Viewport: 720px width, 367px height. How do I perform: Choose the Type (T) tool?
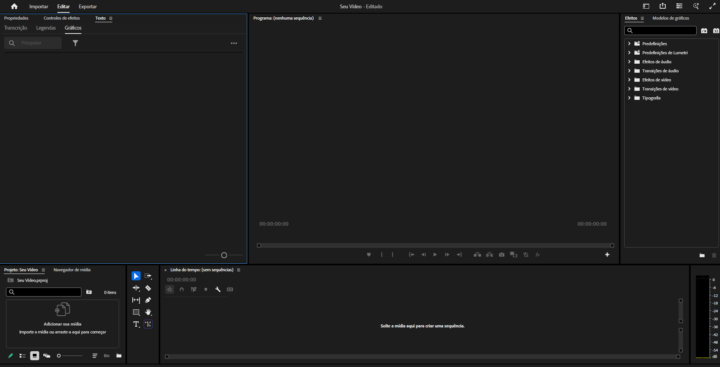[x=136, y=324]
